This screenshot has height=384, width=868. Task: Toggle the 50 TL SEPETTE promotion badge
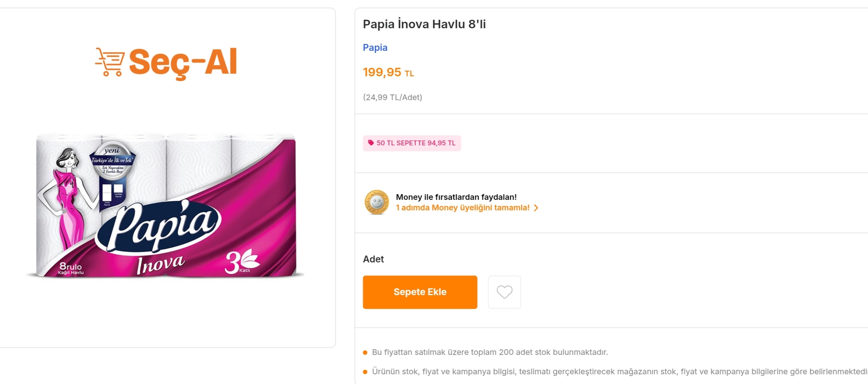tap(412, 143)
